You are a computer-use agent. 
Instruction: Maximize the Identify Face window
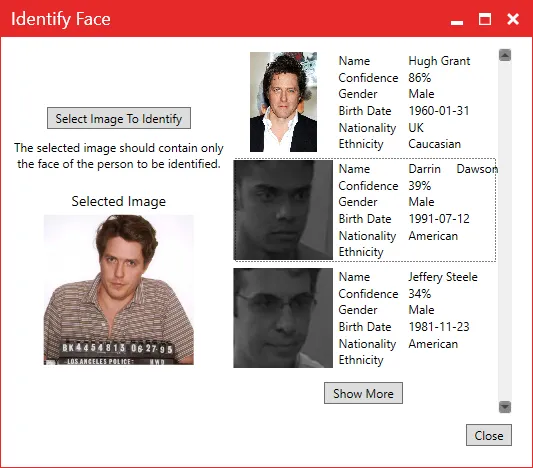(485, 19)
